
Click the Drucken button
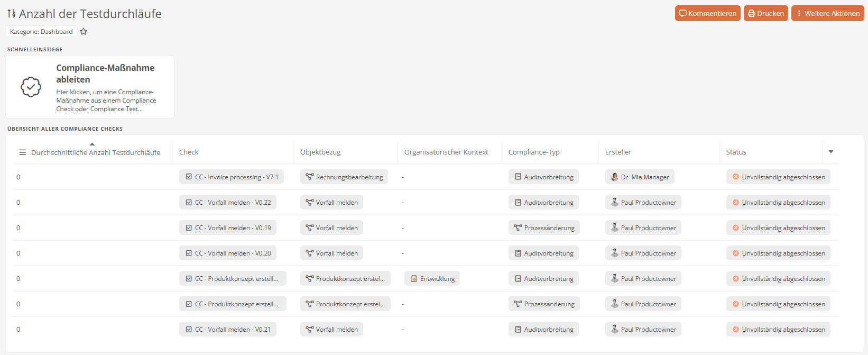pos(765,13)
